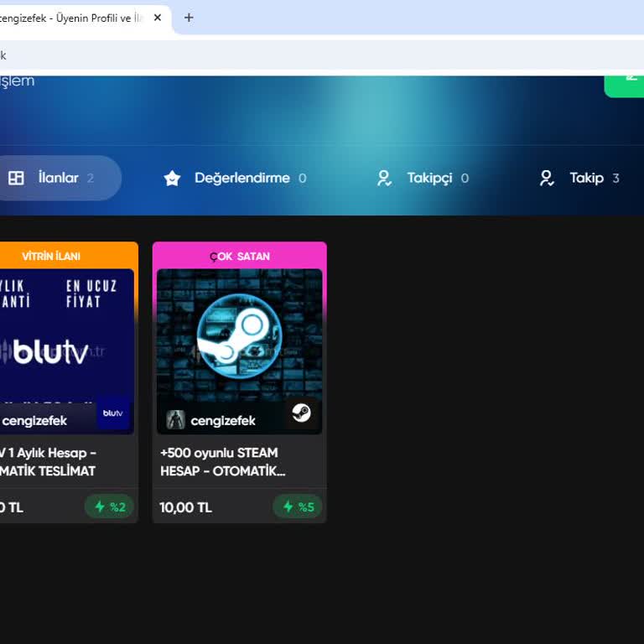Click the green button at top right
This screenshot has width=644, height=644.
point(624,86)
